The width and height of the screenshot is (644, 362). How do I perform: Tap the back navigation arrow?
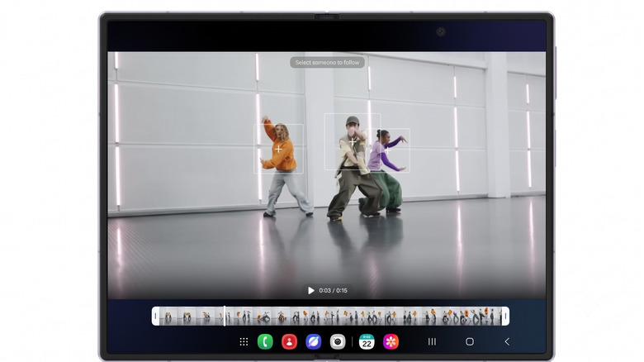[x=507, y=341]
